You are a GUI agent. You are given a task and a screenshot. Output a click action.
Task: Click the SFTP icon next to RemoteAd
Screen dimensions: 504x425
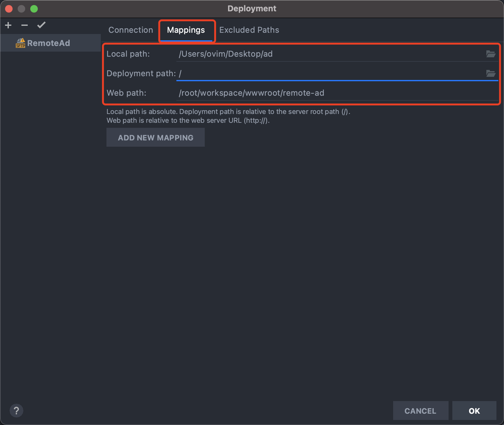(x=20, y=43)
